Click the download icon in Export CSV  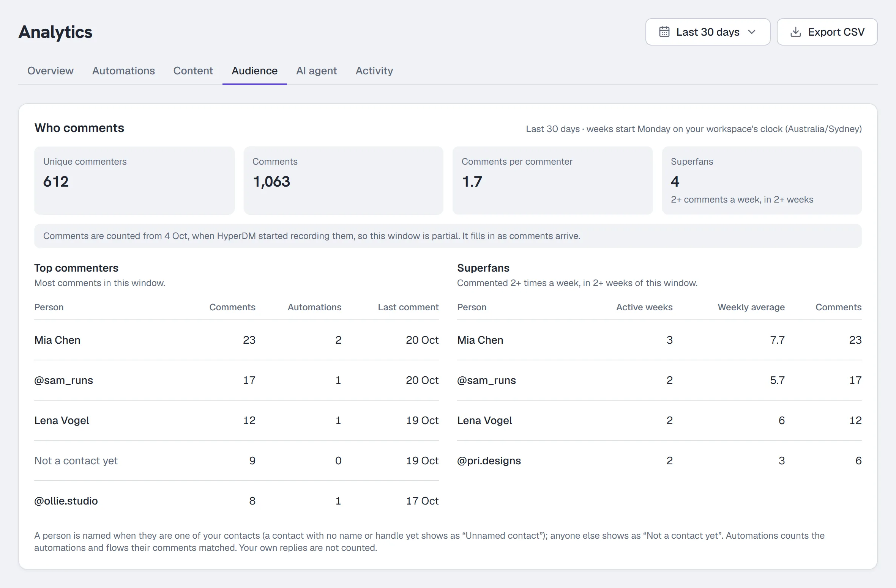point(795,32)
